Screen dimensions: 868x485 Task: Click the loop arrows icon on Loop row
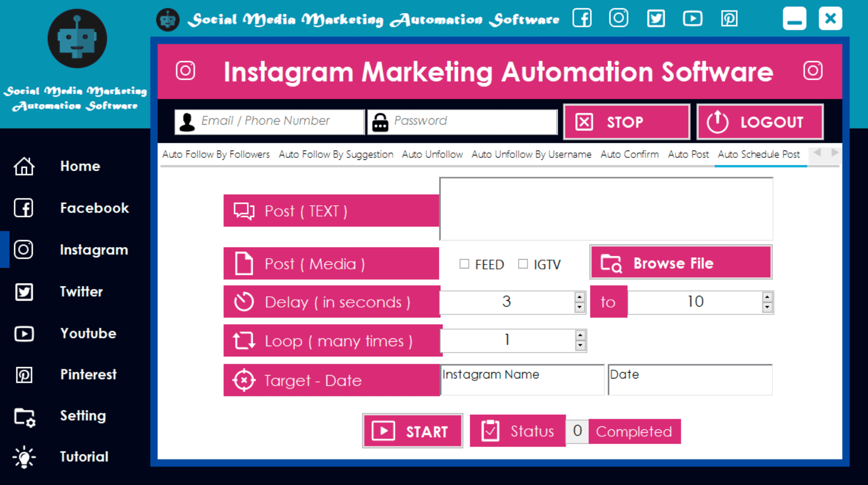tap(244, 341)
